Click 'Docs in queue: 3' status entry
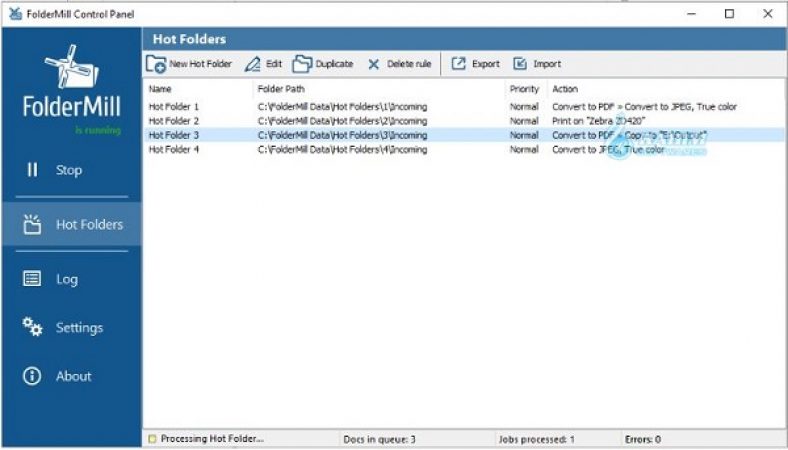The height and width of the screenshot is (450, 788). click(x=379, y=439)
